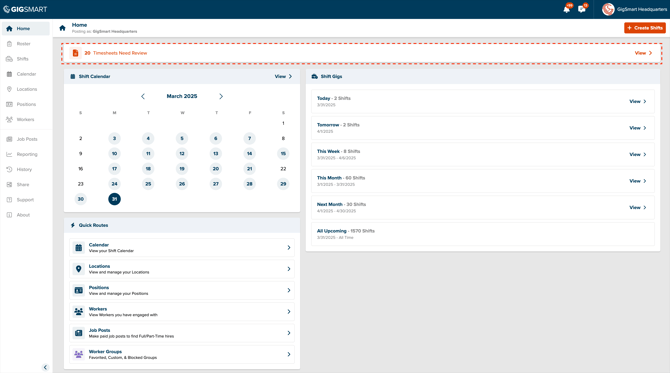Viewport: 670px width, 373px height.
Task: Expand the Worker Groups quick route chevron
Action: pyautogui.click(x=289, y=354)
